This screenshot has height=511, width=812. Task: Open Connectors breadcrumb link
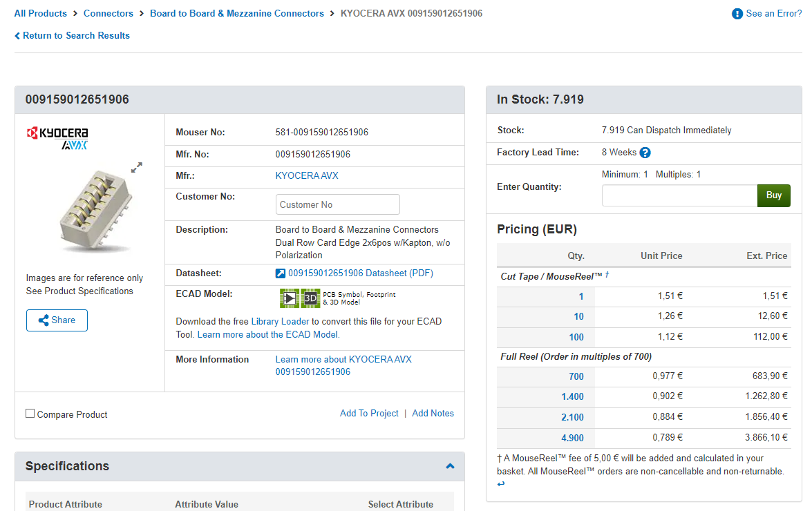point(108,13)
